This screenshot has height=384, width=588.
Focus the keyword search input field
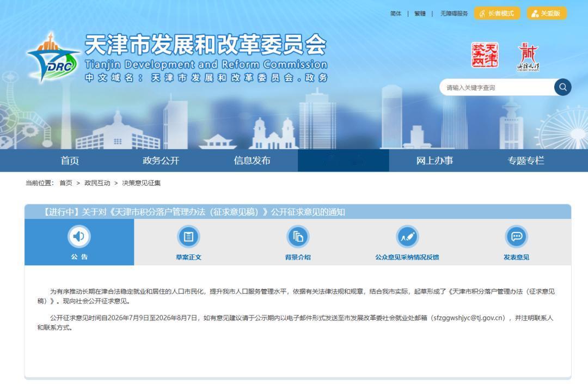tap(497, 87)
